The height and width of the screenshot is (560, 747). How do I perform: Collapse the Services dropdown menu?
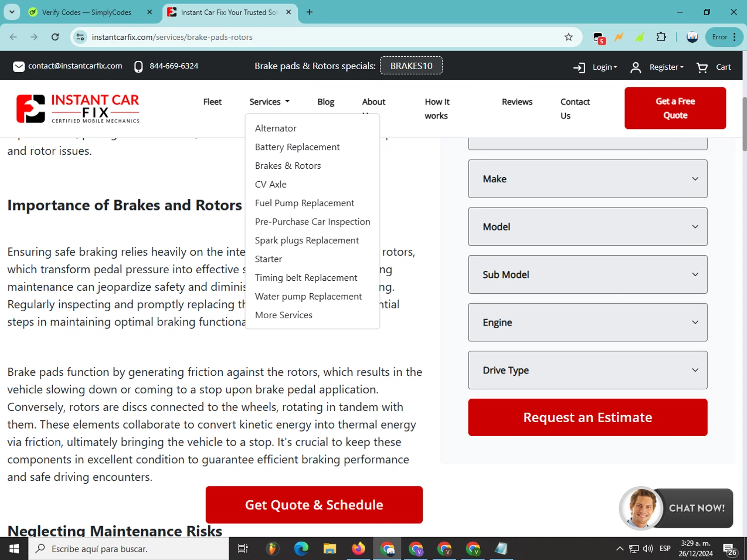point(269,102)
